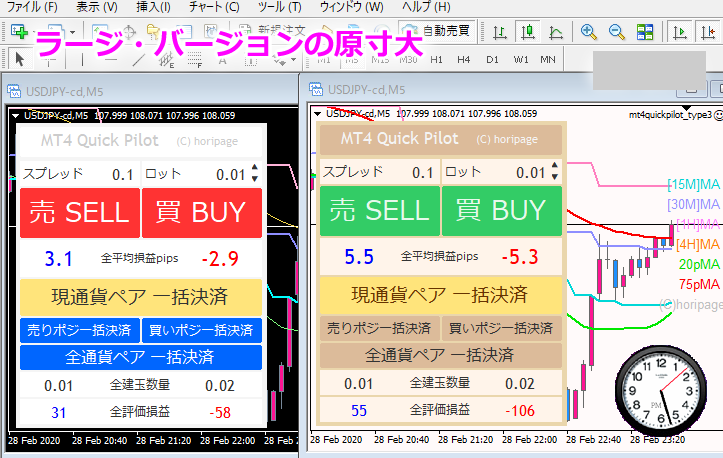Switch chart to line chart style
723x458 pixels.
[x=556, y=32]
